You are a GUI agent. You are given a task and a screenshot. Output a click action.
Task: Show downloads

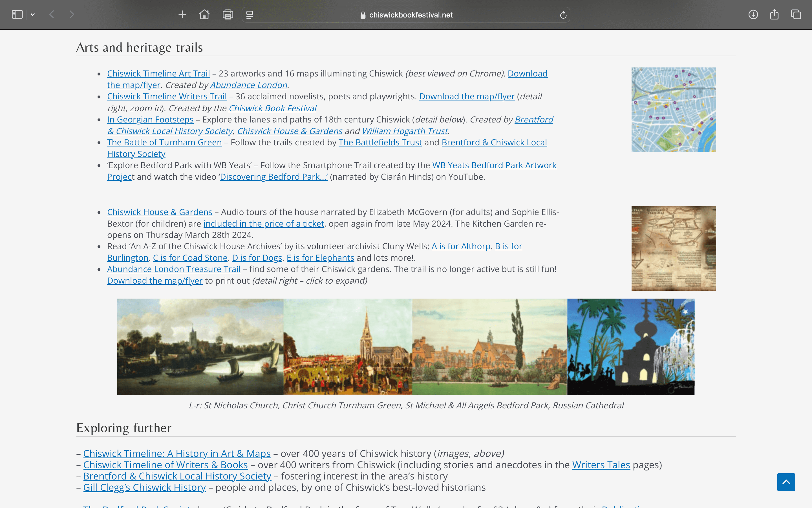753,14
